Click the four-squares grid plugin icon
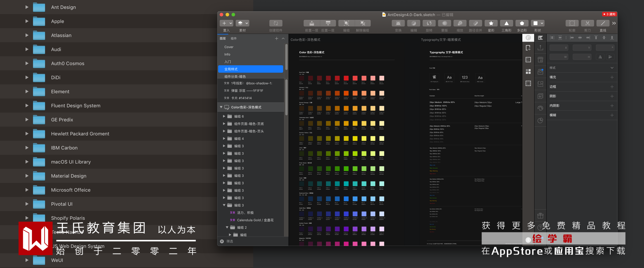This screenshot has height=268, width=644. tap(528, 71)
